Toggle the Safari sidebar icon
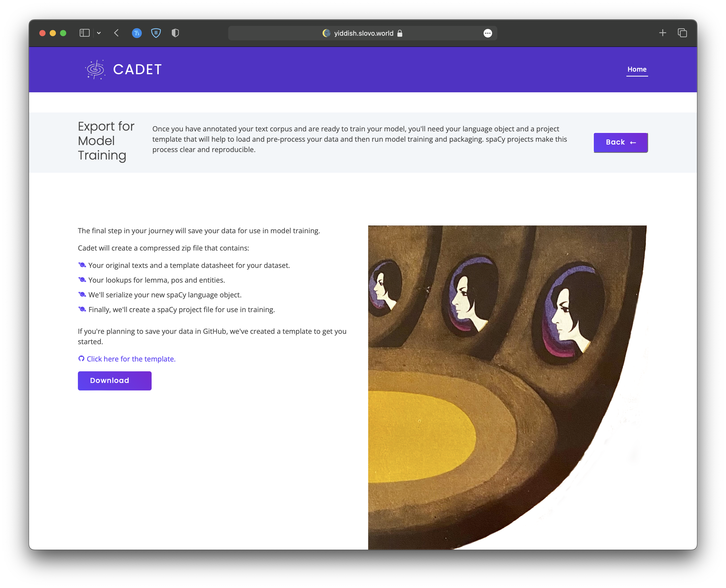The height and width of the screenshot is (588, 726). pos(84,33)
